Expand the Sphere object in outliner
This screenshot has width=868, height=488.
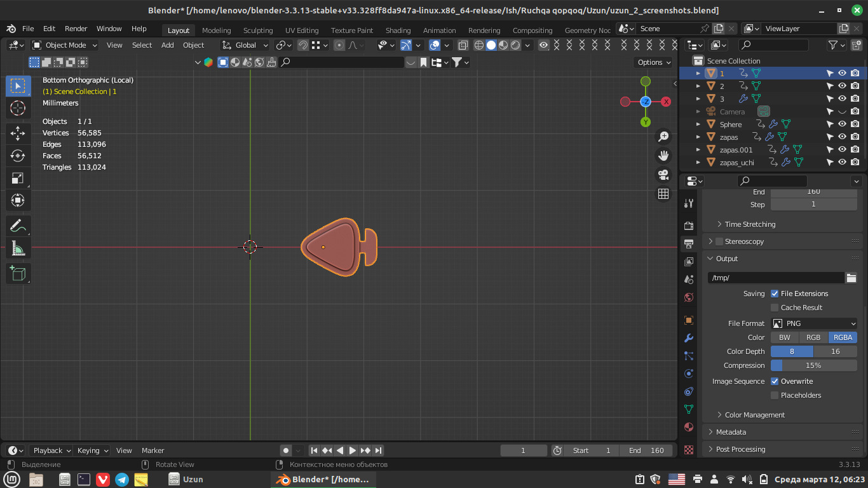(698, 125)
